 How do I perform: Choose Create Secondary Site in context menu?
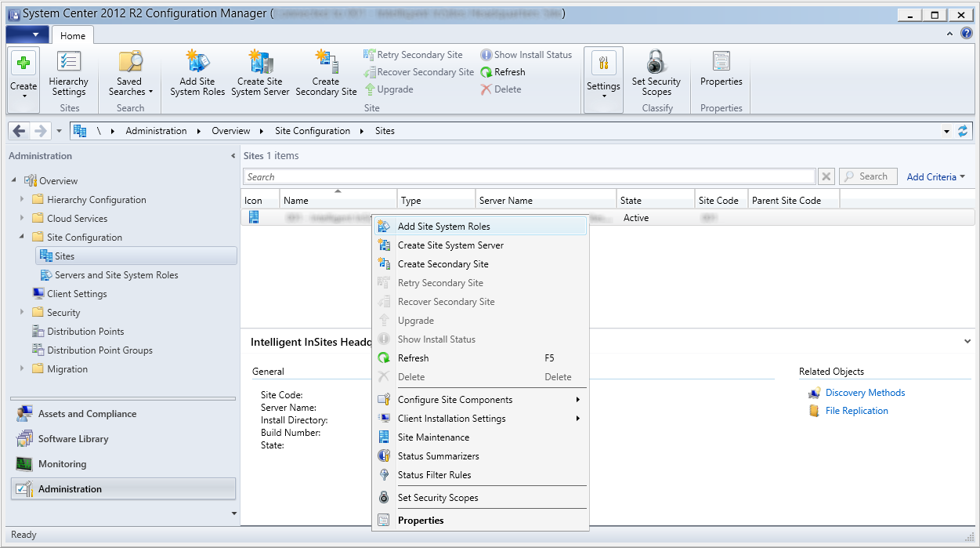point(479,264)
